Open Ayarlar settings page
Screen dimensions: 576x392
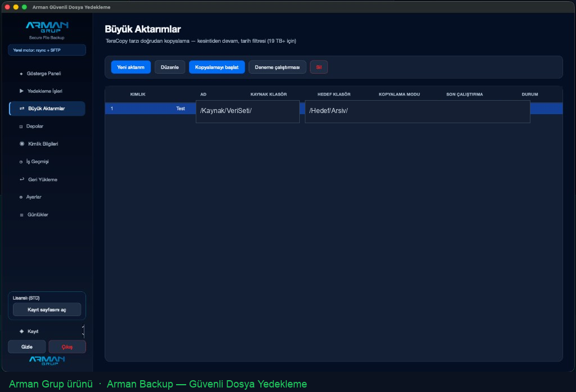47,197
